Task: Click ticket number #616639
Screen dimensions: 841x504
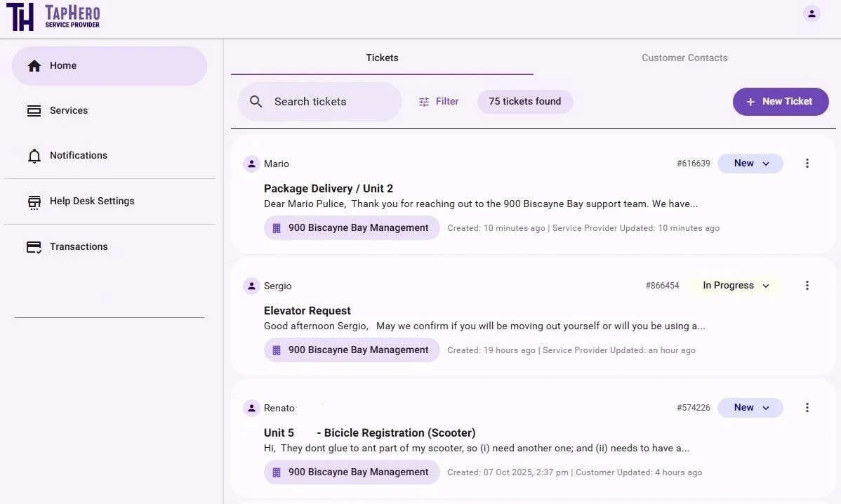Action: tap(693, 164)
